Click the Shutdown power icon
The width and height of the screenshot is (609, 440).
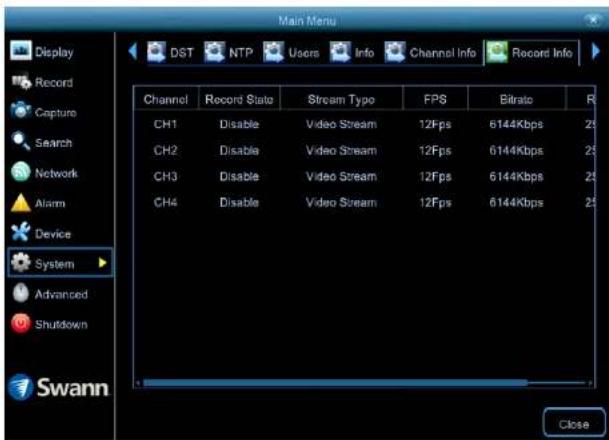point(21,323)
